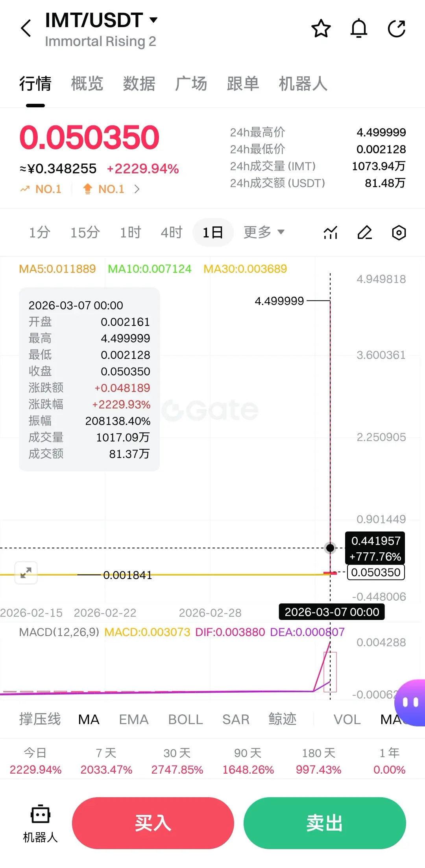Add IMT/USDT to favorites star

(x=321, y=28)
